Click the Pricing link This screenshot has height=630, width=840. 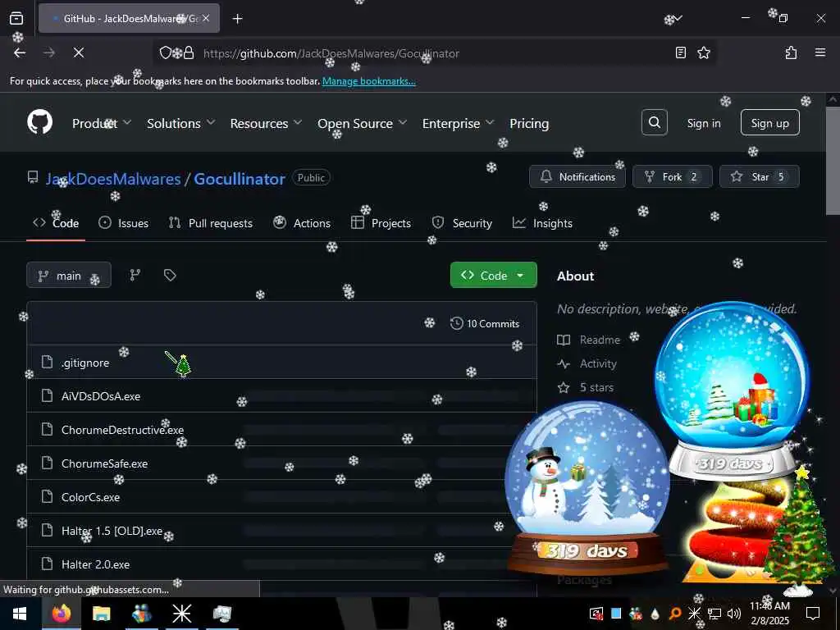(529, 123)
